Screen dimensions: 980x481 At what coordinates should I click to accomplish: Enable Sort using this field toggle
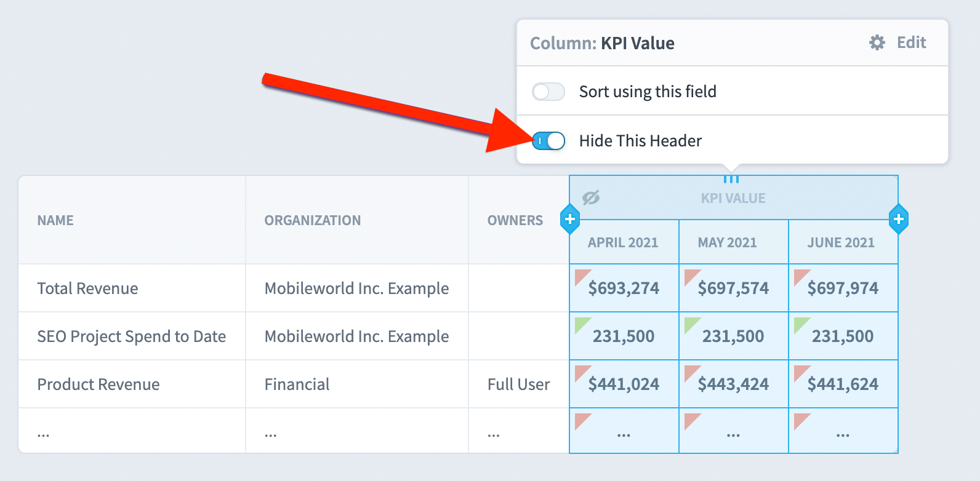[548, 92]
